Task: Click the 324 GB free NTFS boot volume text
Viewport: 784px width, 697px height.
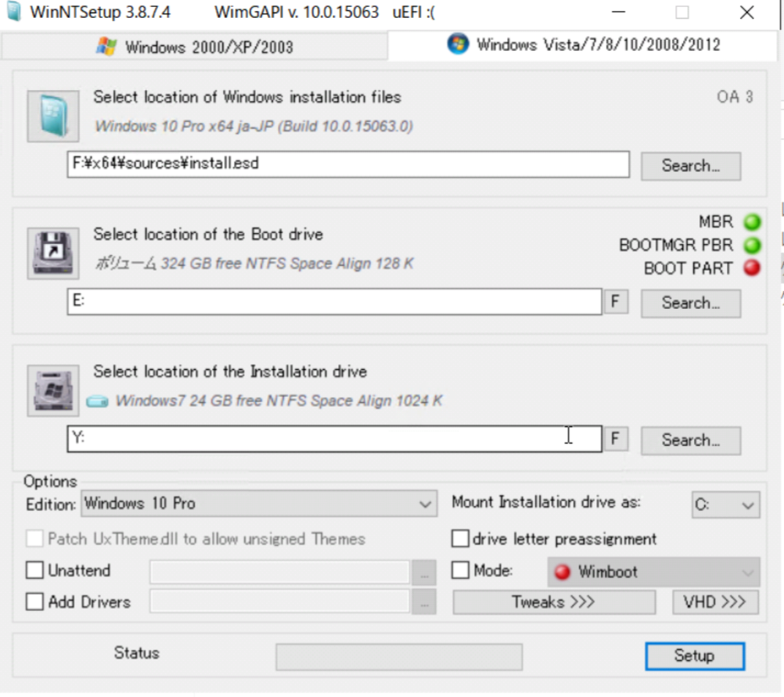Action: point(254,264)
